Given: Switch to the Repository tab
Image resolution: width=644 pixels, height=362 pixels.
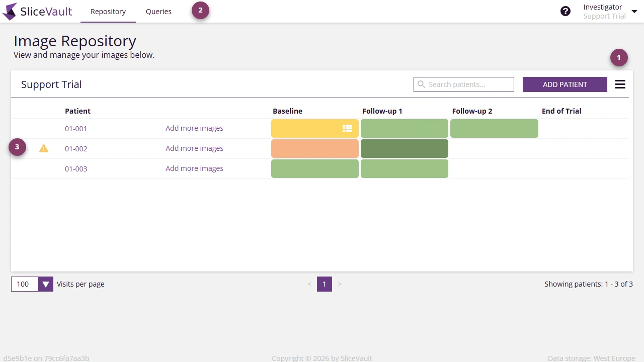Looking at the screenshot, I should [x=108, y=11].
